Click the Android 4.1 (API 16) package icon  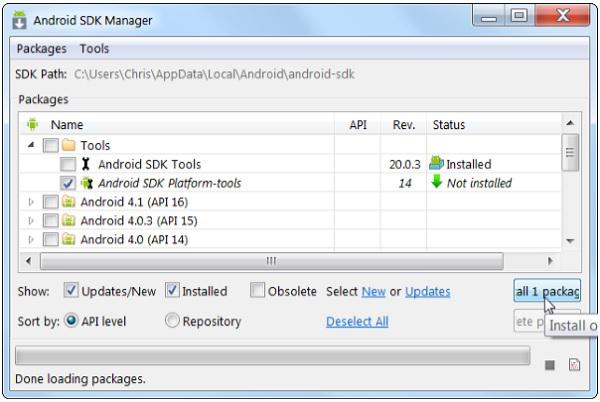[68, 202]
